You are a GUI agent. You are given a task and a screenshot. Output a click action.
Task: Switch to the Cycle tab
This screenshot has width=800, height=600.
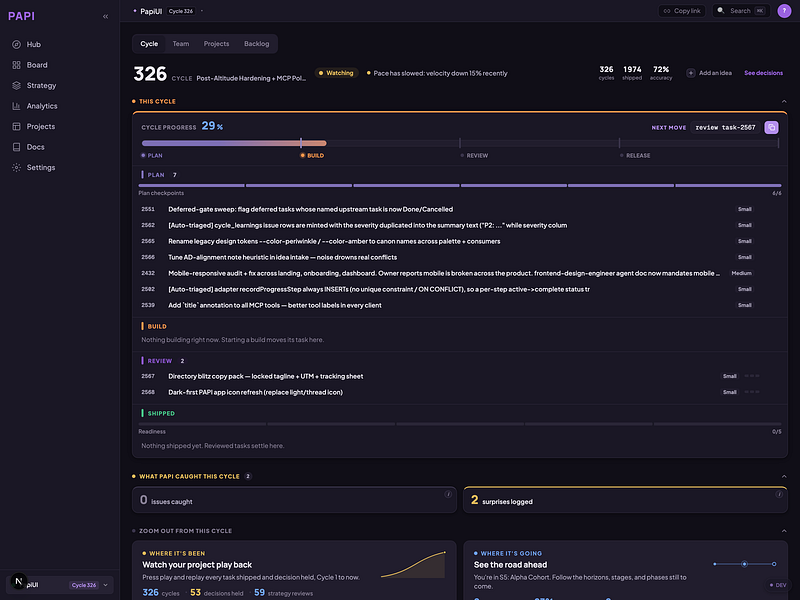[149, 44]
